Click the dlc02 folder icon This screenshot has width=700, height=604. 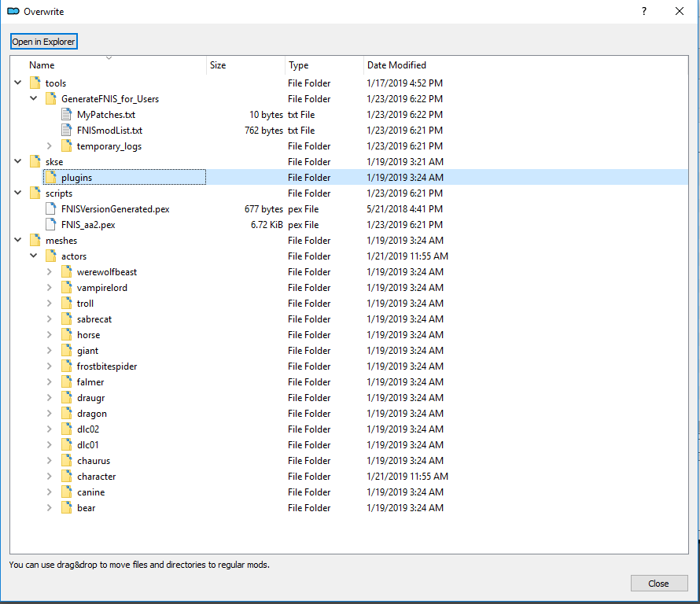click(x=67, y=429)
